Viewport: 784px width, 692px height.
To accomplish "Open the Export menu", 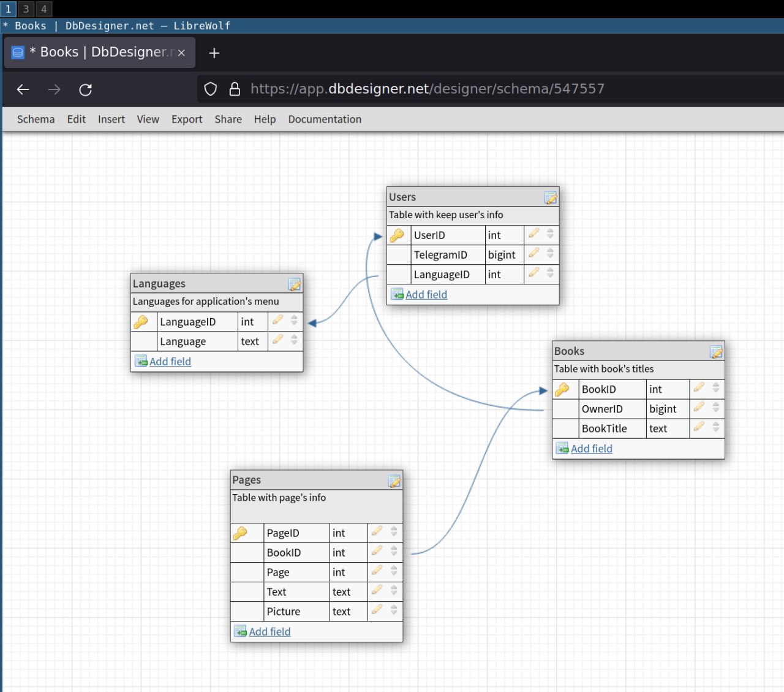I will point(187,120).
